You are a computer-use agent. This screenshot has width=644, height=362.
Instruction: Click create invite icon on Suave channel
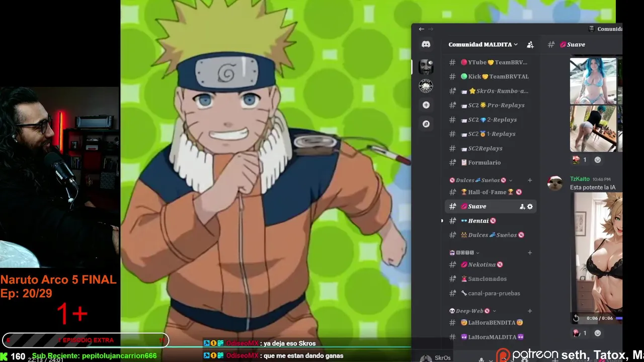[x=522, y=207]
